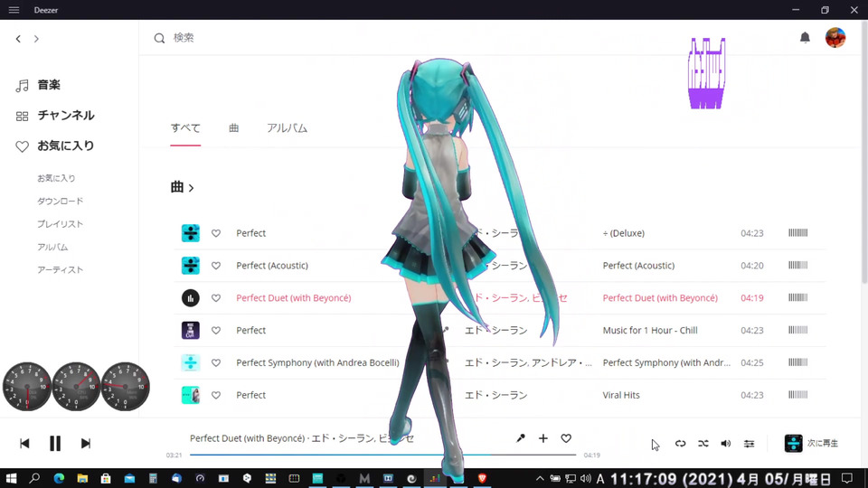Switch to the アルバム tab
The width and height of the screenshot is (868, 488).
(x=287, y=128)
